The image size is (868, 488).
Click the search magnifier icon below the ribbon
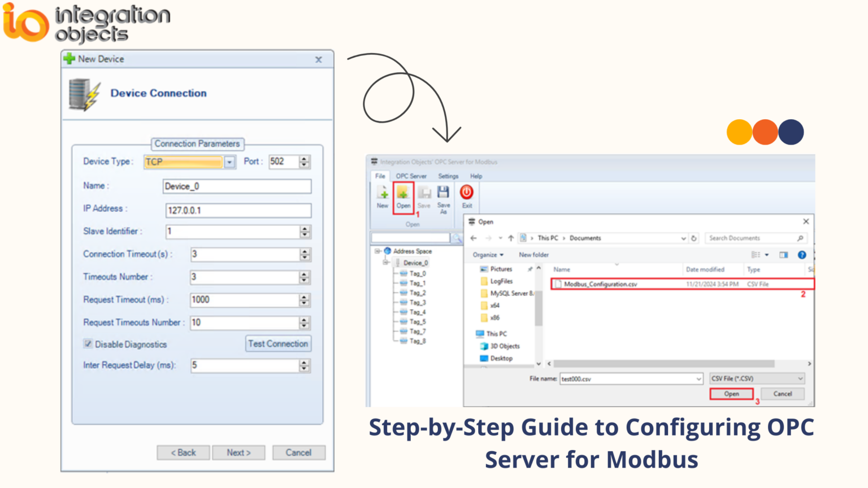coord(458,238)
